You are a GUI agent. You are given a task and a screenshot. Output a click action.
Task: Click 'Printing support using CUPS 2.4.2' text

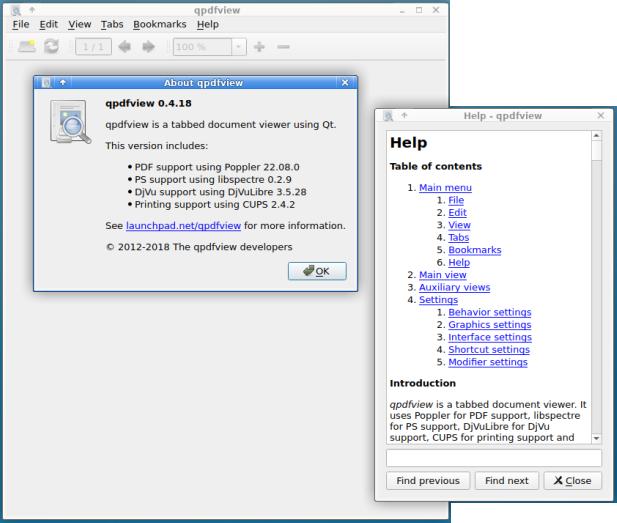tap(214, 205)
